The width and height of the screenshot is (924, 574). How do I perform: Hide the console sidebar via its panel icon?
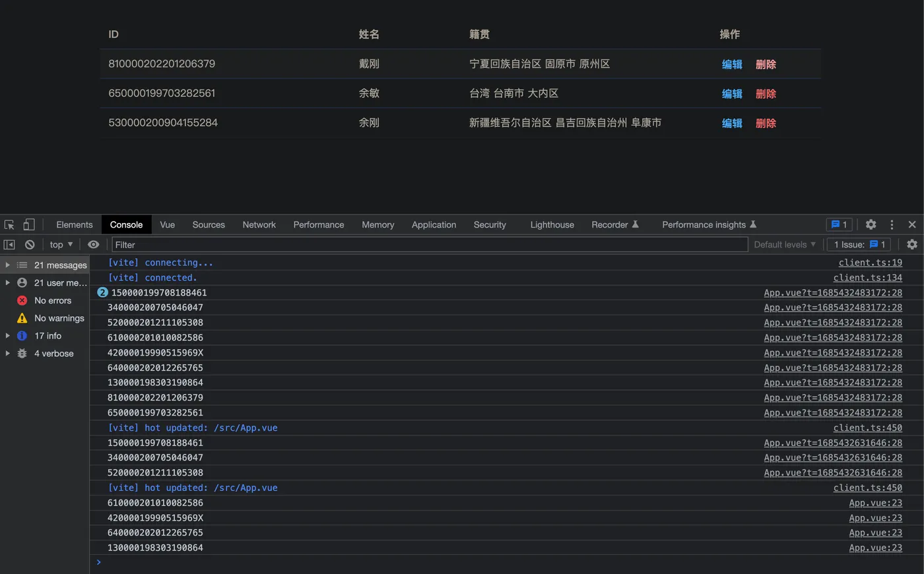point(9,244)
